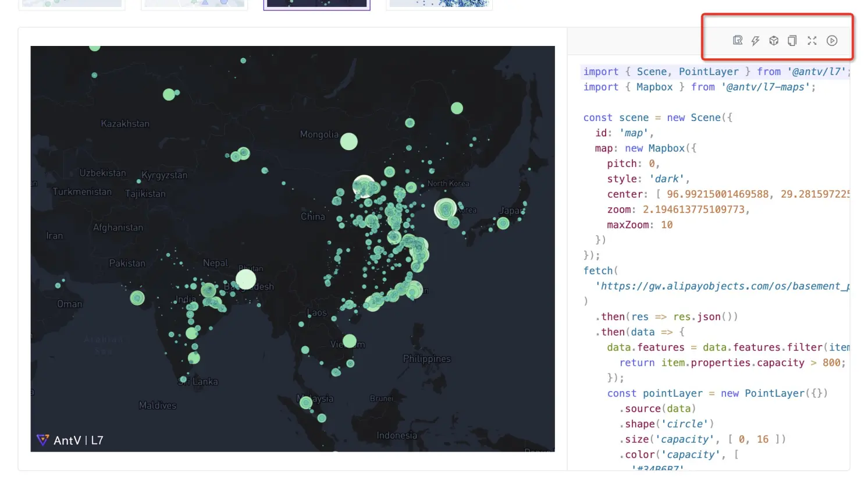Toggle fullscreen code view via the arrows icon
The height and width of the screenshot is (494, 868).
click(812, 41)
